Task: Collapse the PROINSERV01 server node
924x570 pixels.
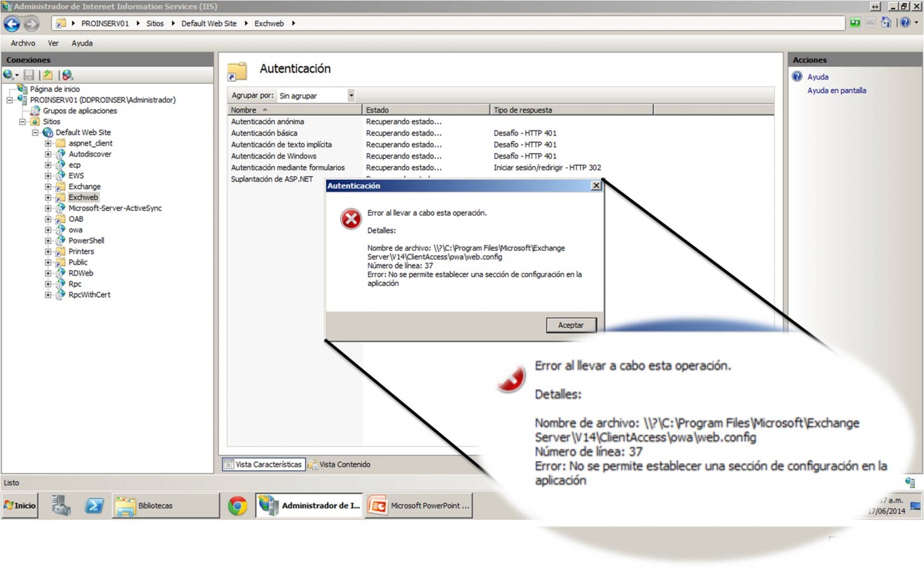Action: tap(10, 100)
